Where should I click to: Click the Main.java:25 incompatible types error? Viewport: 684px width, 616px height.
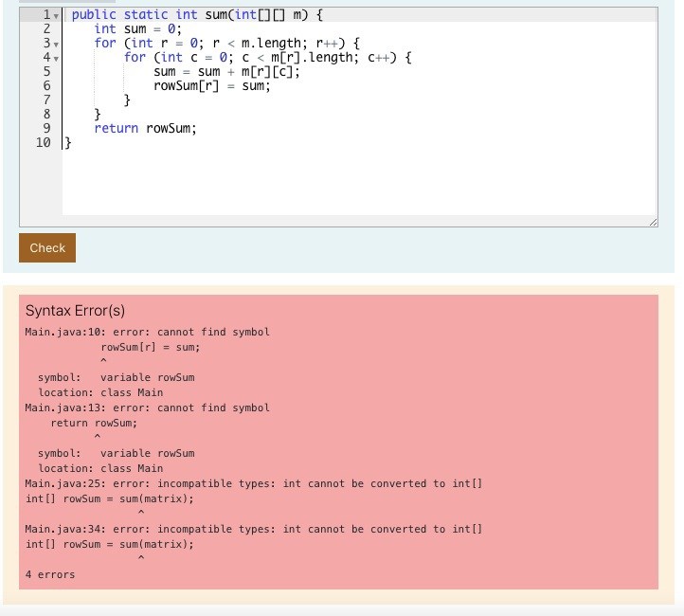[x=253, y=483]
